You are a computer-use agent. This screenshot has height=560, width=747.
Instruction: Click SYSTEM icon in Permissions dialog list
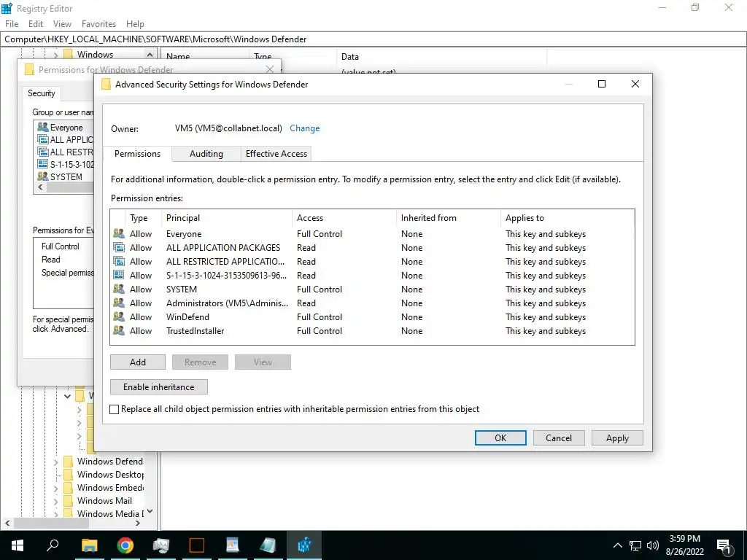point(43,176)
